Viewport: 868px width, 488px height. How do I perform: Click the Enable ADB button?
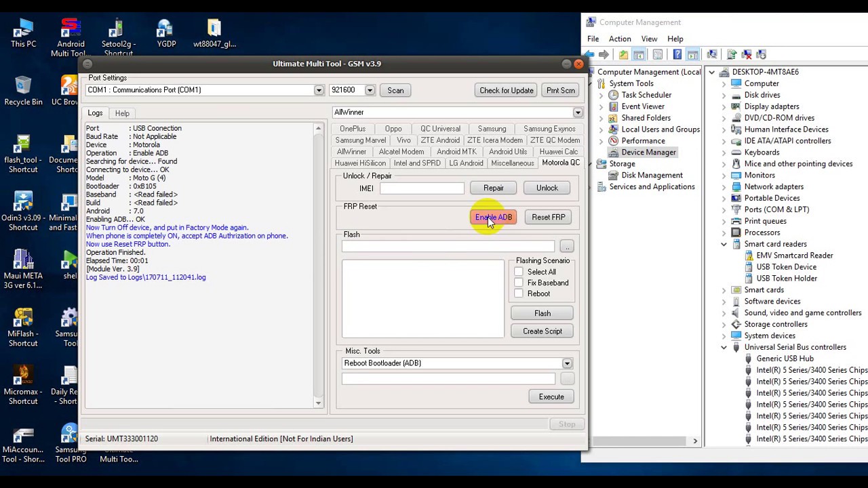(494, 217)
